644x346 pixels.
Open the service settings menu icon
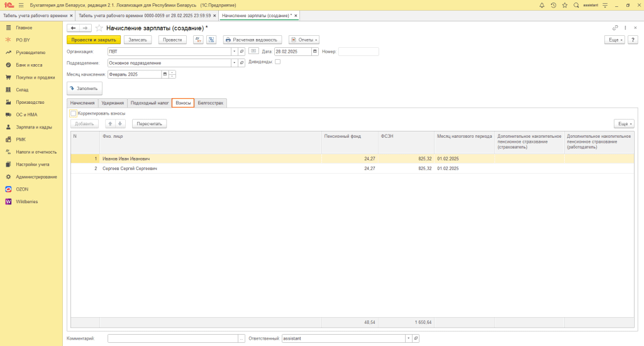coord(605,5)
